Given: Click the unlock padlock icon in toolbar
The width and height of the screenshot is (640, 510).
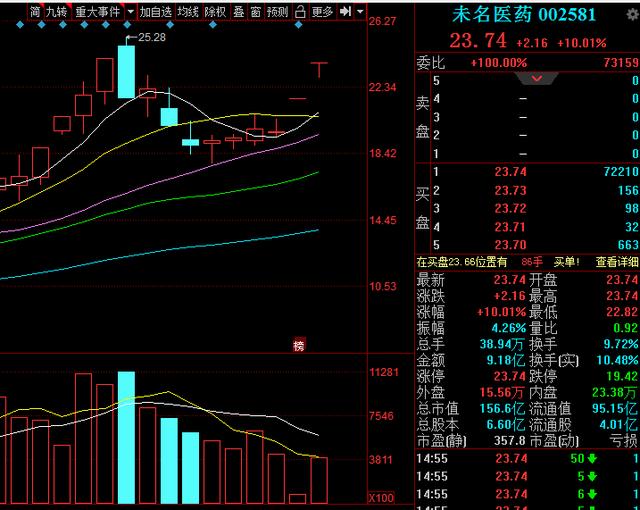Looking at the screenshot, I should click(x=300, y=12).
